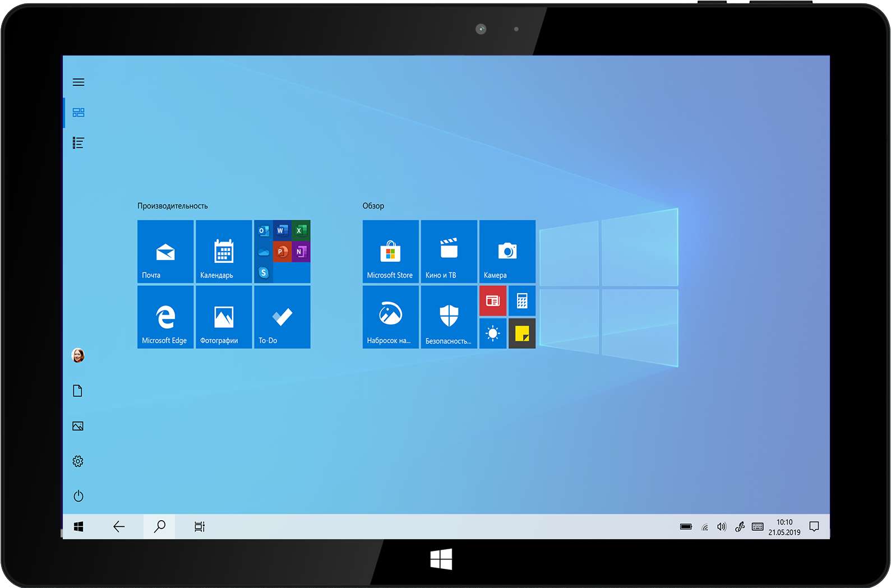Open the user account avatar menu

[79, 355]
